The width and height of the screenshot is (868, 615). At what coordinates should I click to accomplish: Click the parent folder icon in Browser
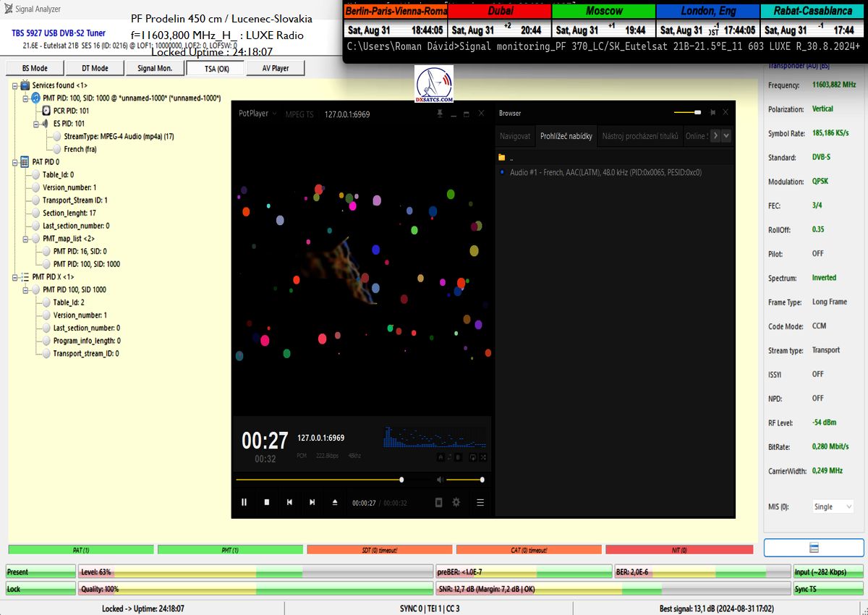point(501,157)
